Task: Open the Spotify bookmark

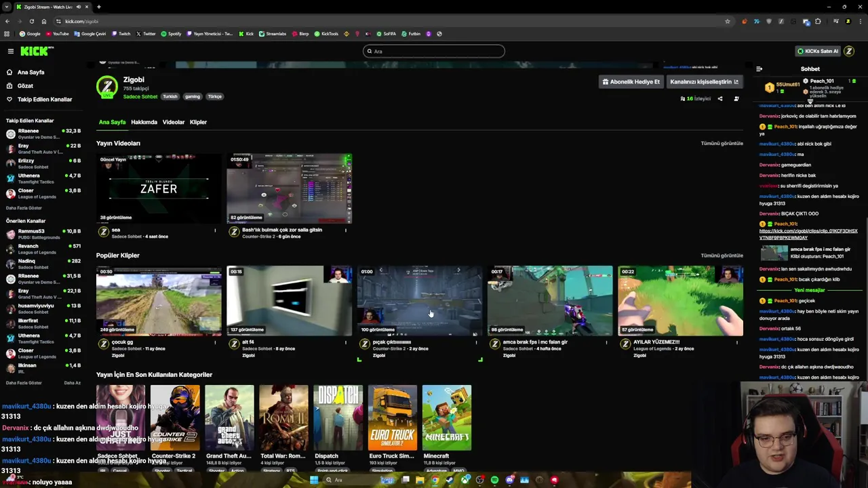Action: click(172, 34)
